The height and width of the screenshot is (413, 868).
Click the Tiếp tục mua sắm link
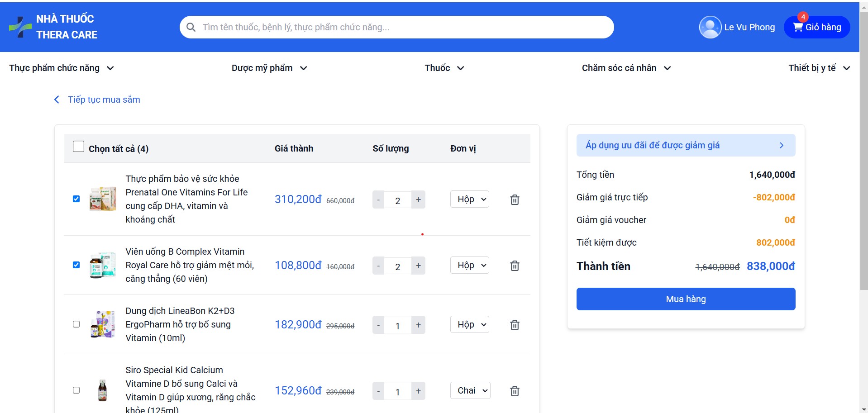coord(104,100)
